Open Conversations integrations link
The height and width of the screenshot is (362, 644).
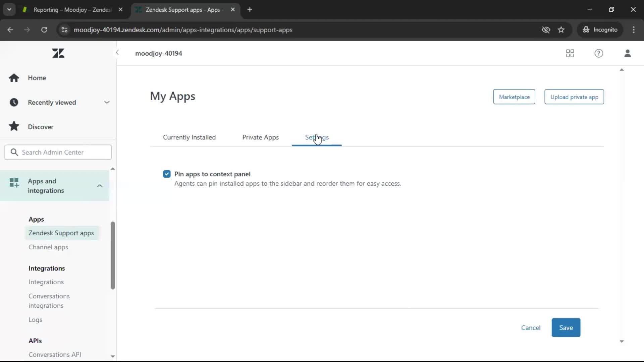click(49, 301)
